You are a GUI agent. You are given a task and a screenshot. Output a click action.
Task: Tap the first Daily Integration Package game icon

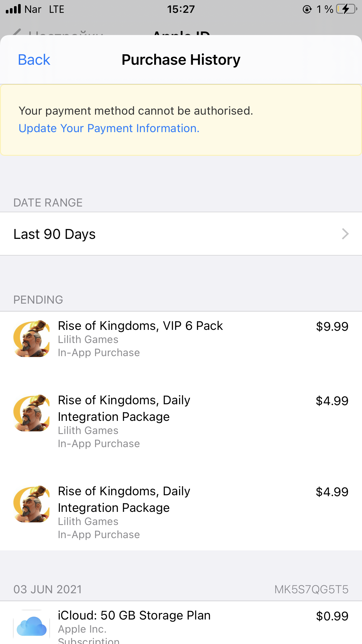(31, 413)
